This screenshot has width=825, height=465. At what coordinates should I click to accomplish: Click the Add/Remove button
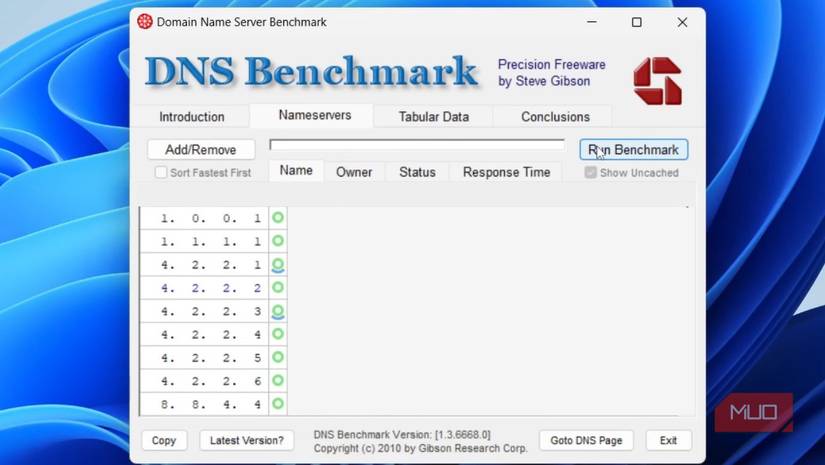click(x=201, y=149)
